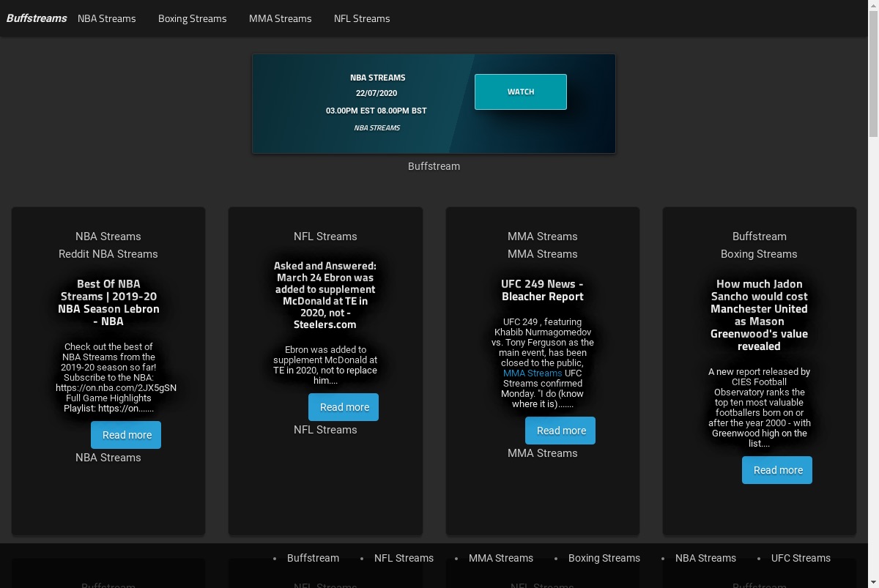Image resolution: width=879 pixels, height=588 pixels.
Task: Open NBA Streams in top navigation
Action: click(107, 18)
